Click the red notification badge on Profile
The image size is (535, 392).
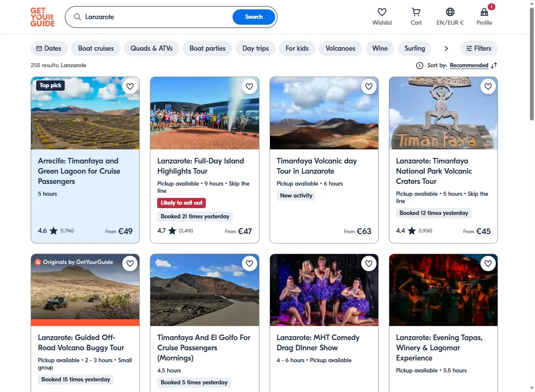click(492, 7)
